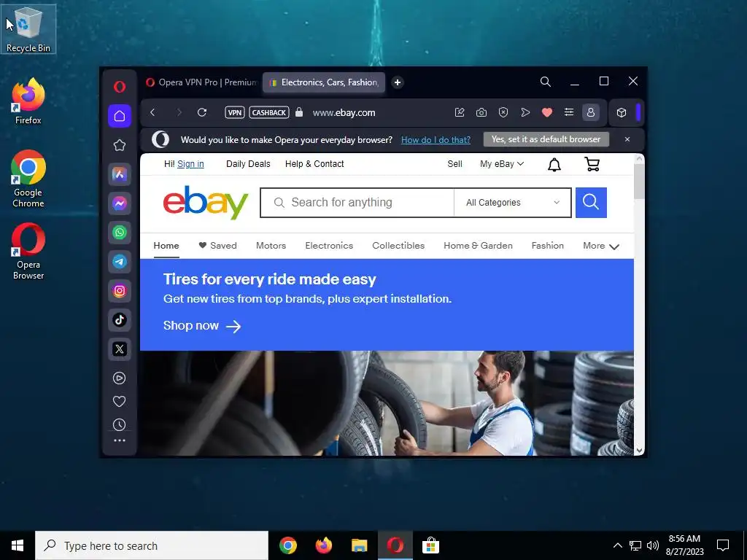The height and width of the screenshot is (560, 747).
Task: Click the www.ebay.com address field
Action: [344, 113]
